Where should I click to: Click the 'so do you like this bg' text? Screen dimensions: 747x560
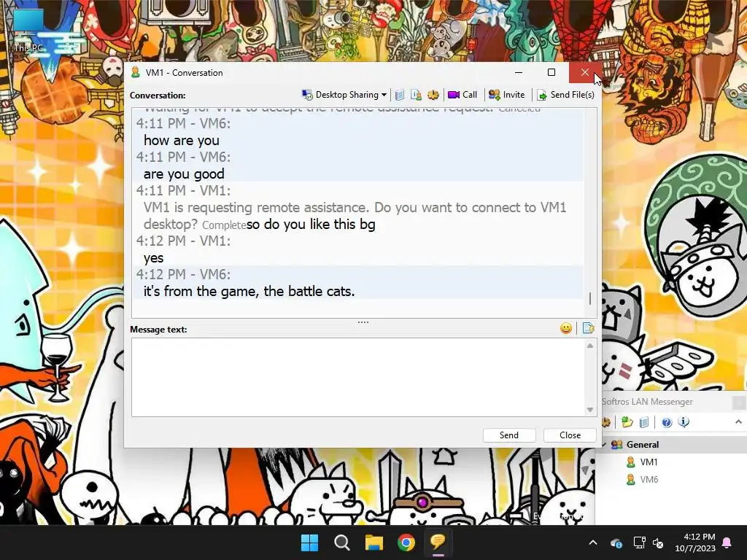click(311, 225)
